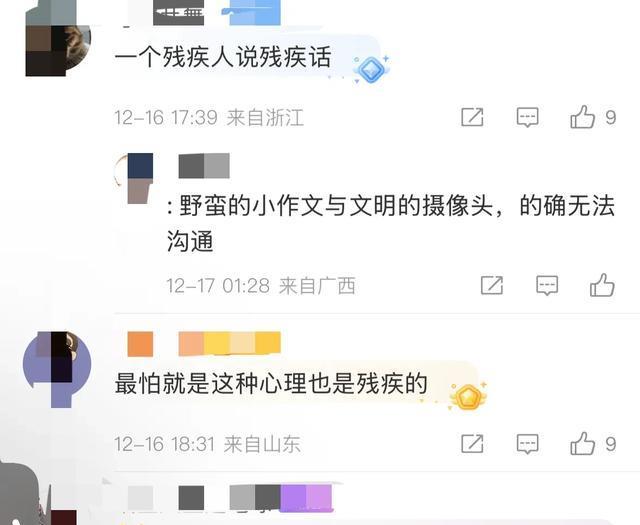
Task: Open the 广西 replier's small avatar
Action: tap(135, 178)
